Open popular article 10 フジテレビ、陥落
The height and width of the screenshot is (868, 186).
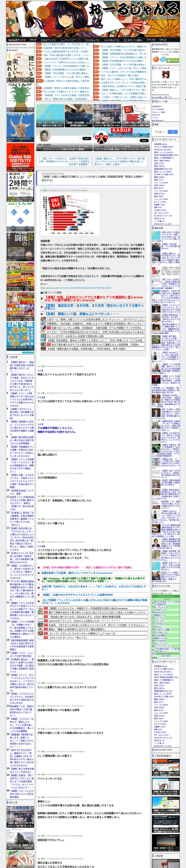click(22, 492)
